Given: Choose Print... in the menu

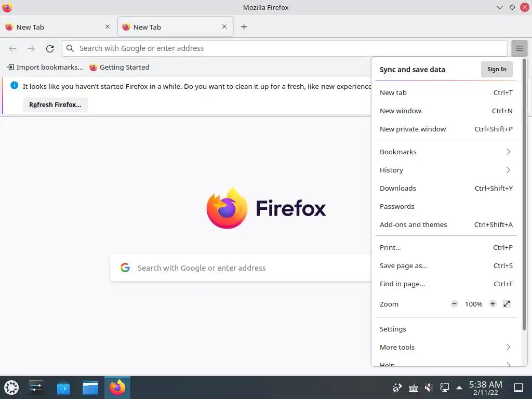Looking at the screenshot, I should (446, 247).
